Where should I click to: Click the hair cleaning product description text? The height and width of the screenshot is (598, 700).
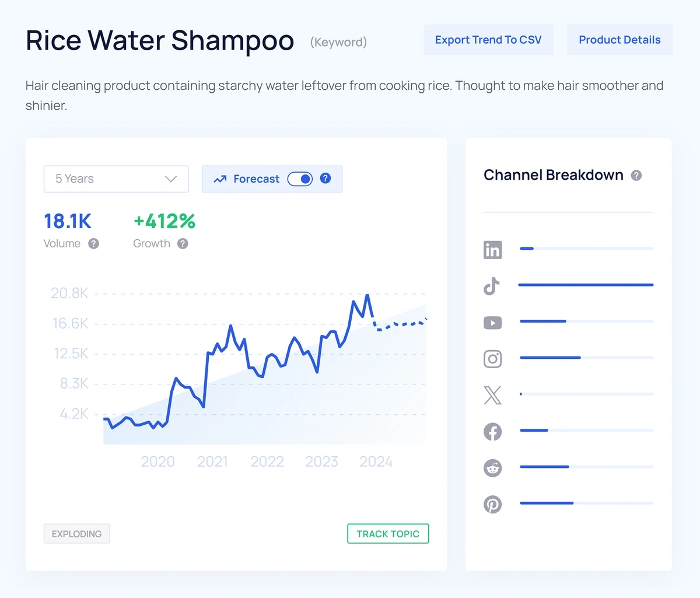click(344, 96)
